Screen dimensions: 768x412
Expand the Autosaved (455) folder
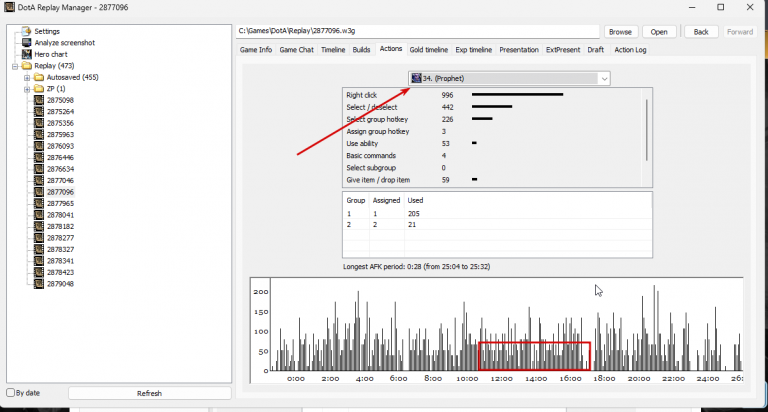coord(27,77)
